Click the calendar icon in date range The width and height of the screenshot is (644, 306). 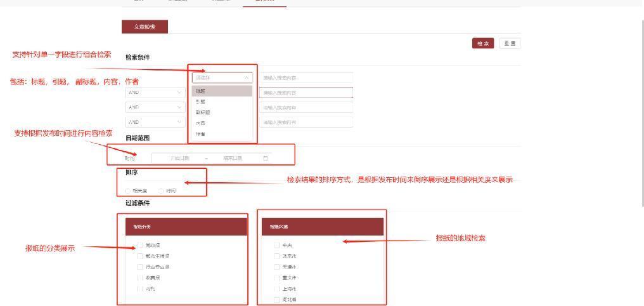pyautogui.click(x=265, y=157)
